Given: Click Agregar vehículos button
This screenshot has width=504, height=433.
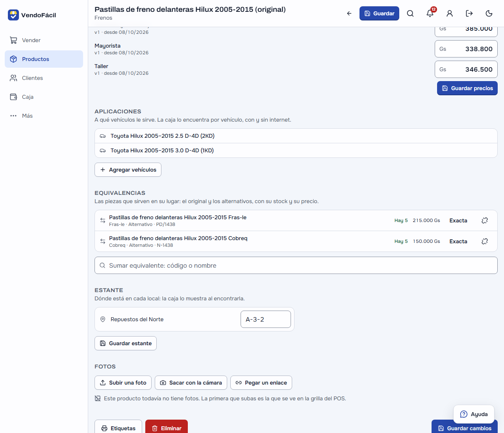Looking at the screenshot, I should 128,170.
